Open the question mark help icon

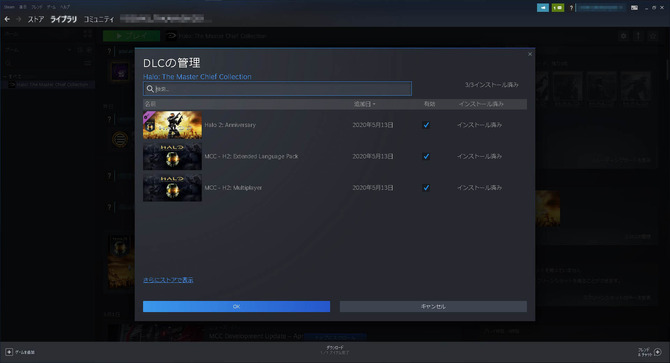point(571,8)
